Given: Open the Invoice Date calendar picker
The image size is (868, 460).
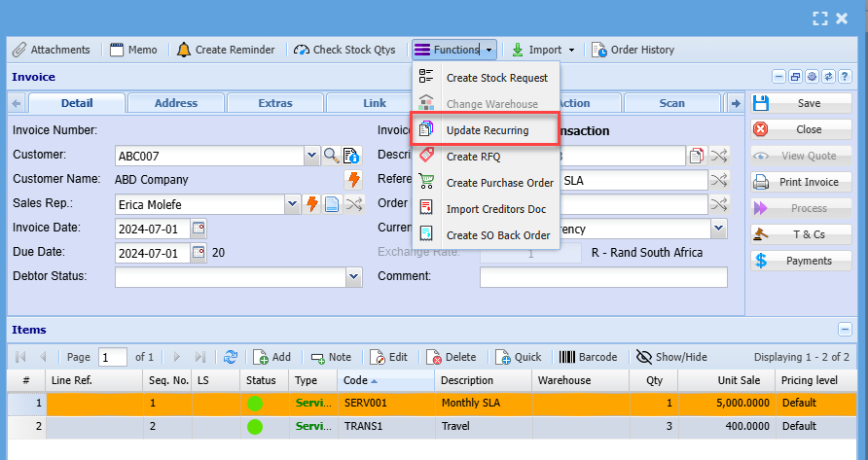Looking at the screenshot, I should [199, 229].
